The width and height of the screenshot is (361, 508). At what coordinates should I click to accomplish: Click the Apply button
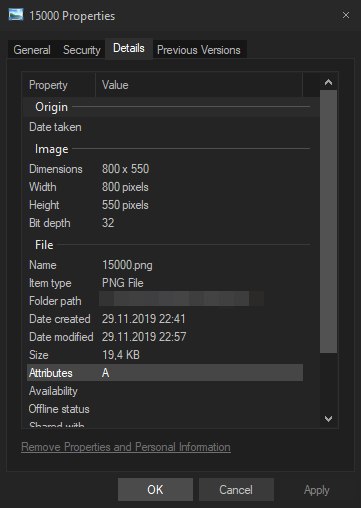(x=317, y=490)
